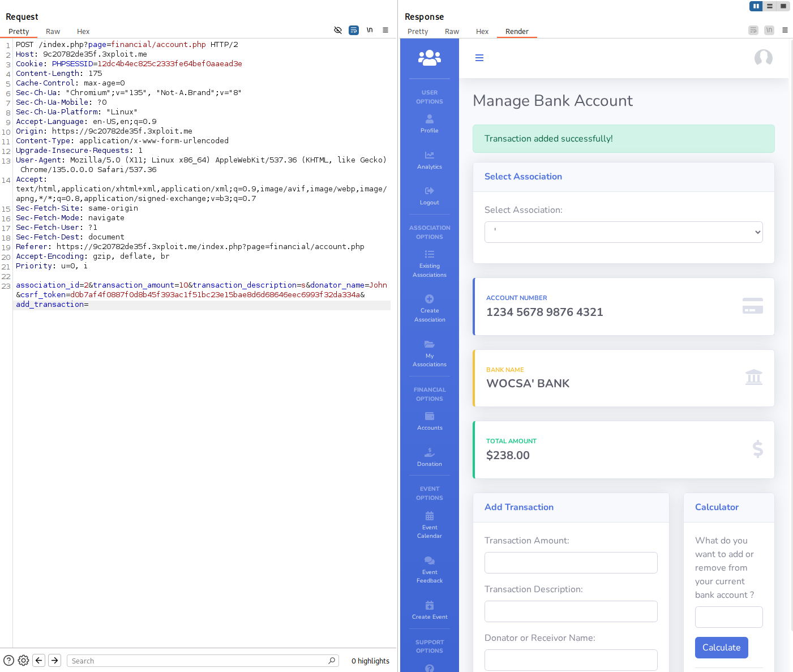
Task: Toggle request newline display button
Action: coord(370,30)
